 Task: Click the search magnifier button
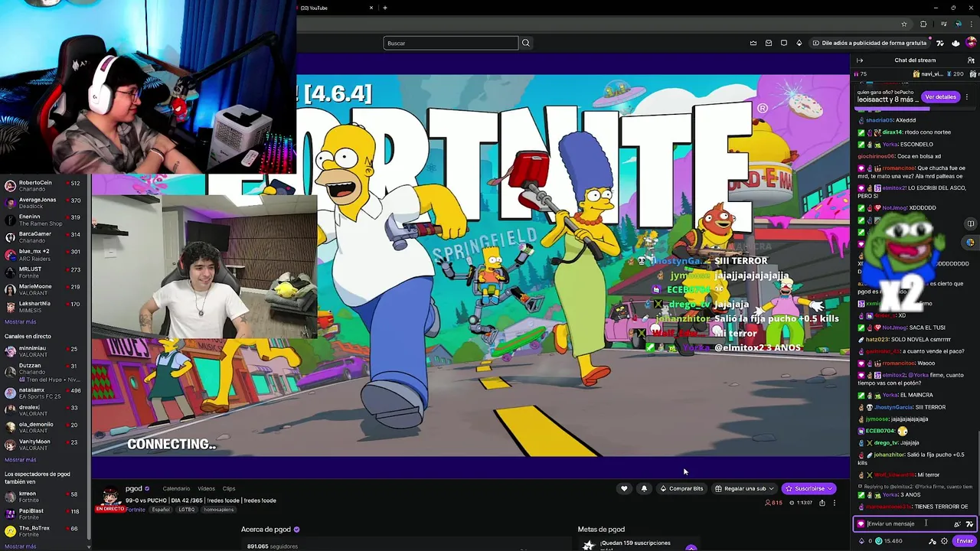pyautogui.click(x=525, y=43)
